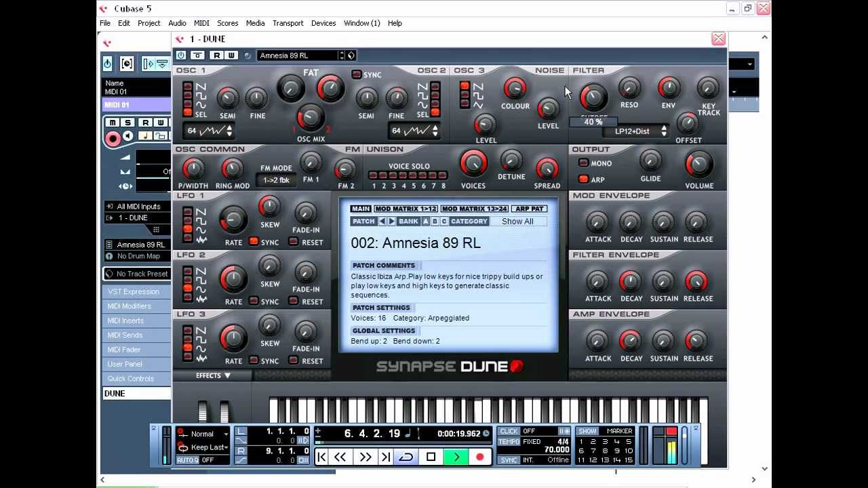This screenshot has height=488, width=868.
Task: Click the CATEGORY button in patch browser
Action: 469,222
